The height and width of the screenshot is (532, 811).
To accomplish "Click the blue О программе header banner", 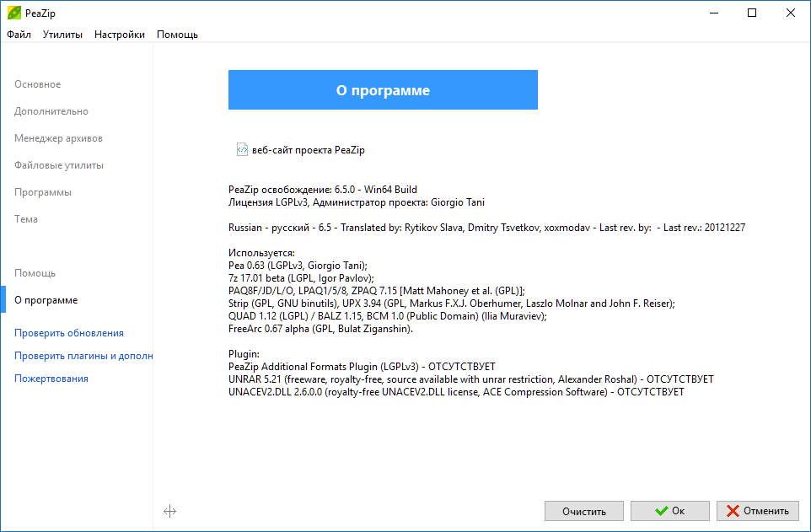I will click(383, 90).
